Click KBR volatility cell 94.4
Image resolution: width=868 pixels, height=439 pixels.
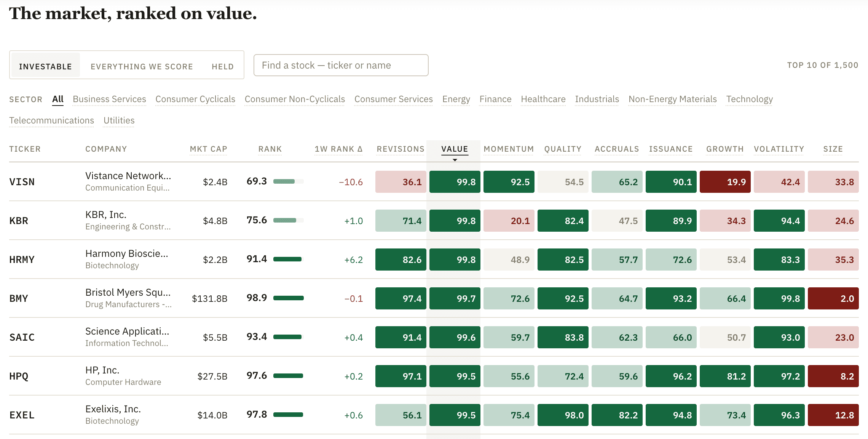pyautogui.click(x=779, y=221)
